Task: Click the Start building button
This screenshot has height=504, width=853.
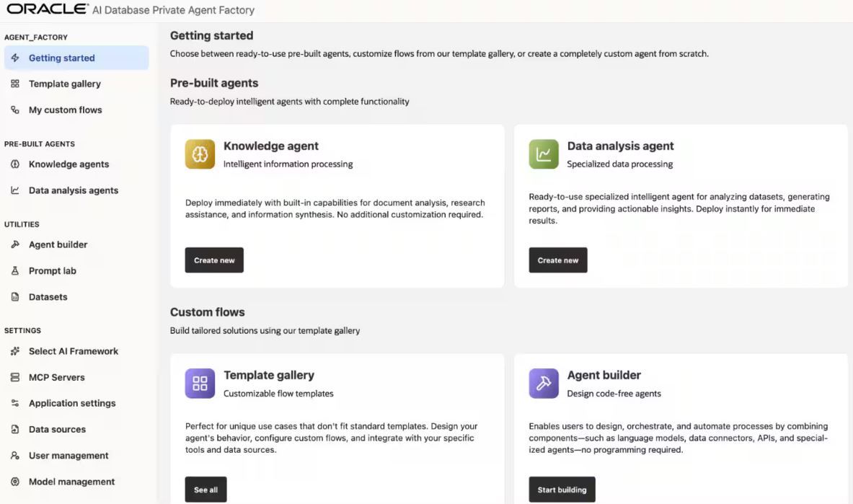Action: coord(562,490)
